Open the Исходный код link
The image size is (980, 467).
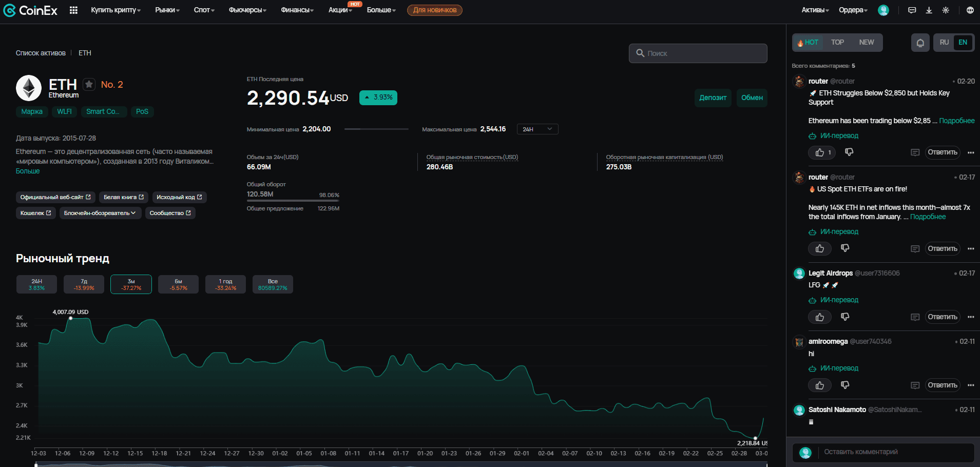pyautogui.click(x=179, y=197)
